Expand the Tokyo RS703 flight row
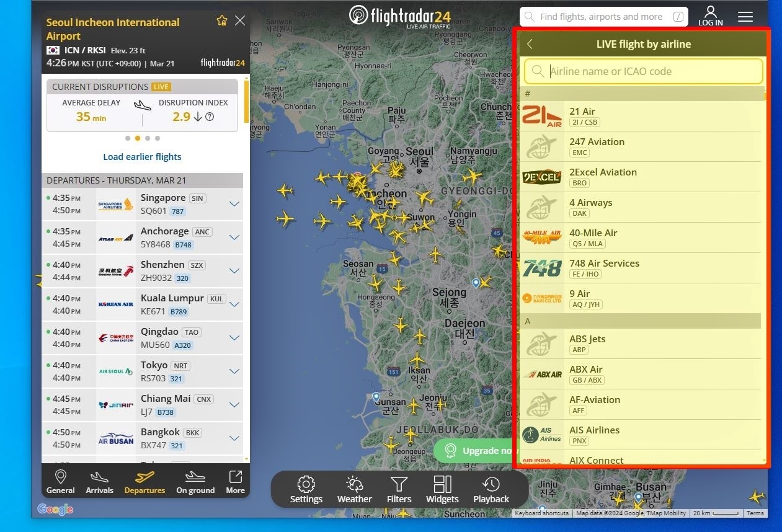Image resolution: width=782 pixels, height=532 pixels. (x=234, y=371)
